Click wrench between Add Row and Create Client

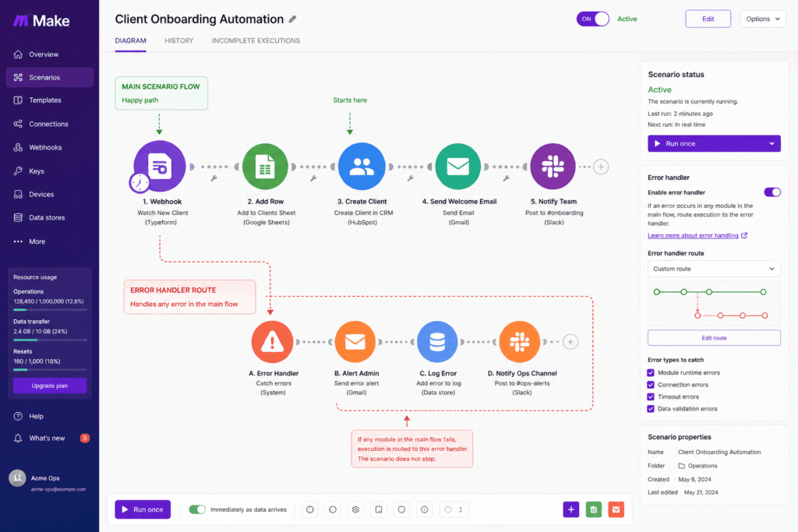click(313, 178)
